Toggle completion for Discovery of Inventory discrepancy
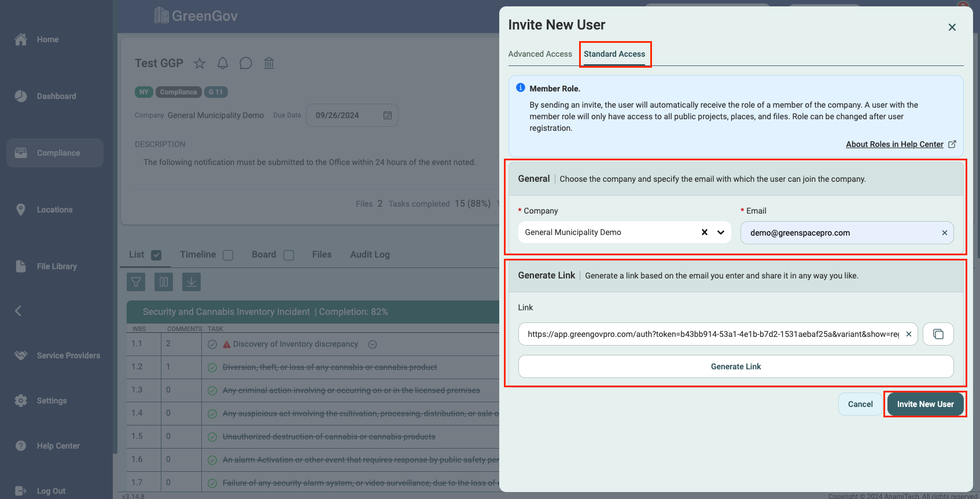The image size is (980, 499). tap(212, 344)
